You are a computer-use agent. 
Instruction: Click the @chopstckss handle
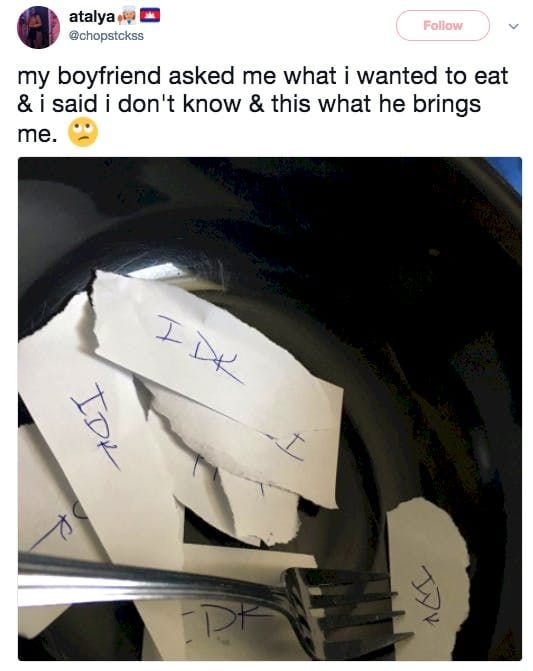coord(106,36)
